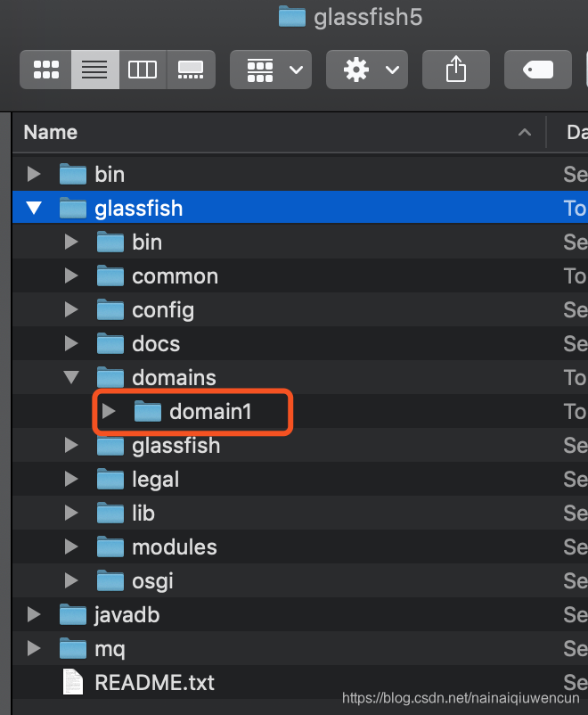588x715 pixels.
Task: Select the modules folder icon
Action: pos(110,547)
